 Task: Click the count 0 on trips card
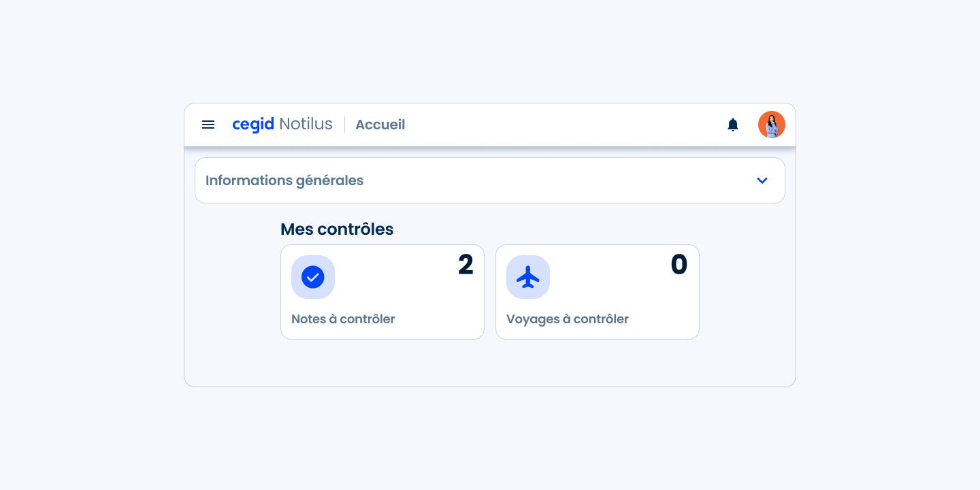click(679, 265)
